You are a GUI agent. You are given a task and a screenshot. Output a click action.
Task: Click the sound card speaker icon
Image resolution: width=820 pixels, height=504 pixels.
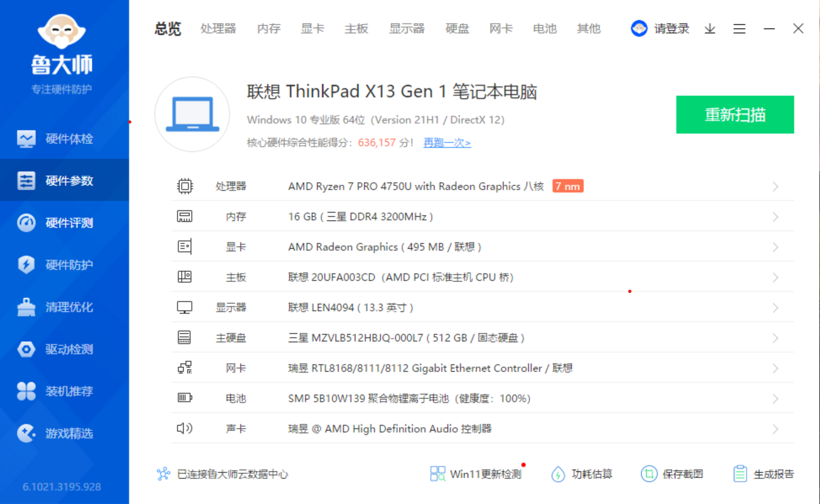(x=185, y=428)
